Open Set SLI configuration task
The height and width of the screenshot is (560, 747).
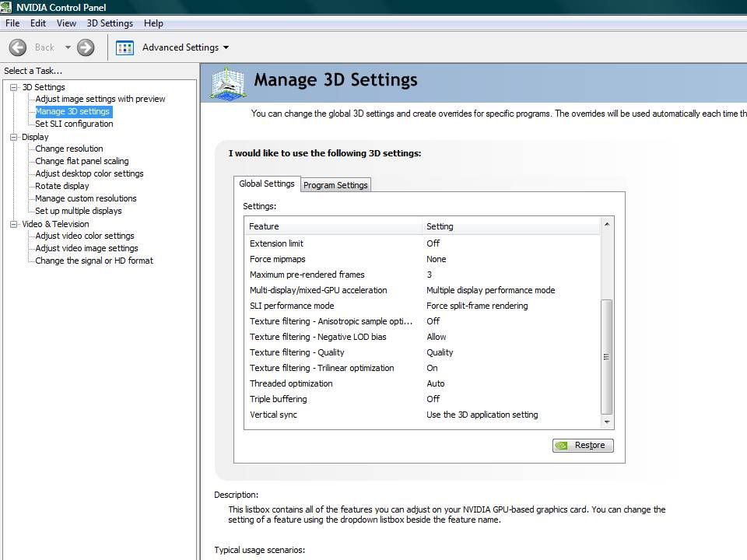click(74, 124)
